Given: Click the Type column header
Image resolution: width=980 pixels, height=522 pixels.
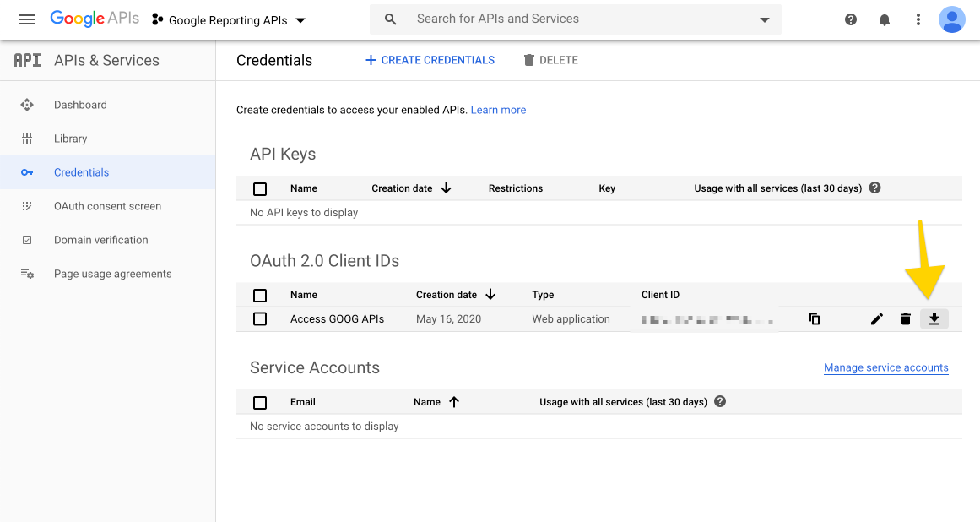Looking at the screenshot, I should pyautogui.click(x=543, y=295).
